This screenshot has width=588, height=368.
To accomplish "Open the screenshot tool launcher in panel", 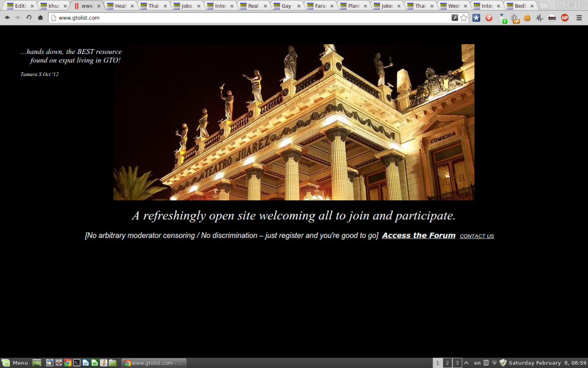I will tap(58, 363).
